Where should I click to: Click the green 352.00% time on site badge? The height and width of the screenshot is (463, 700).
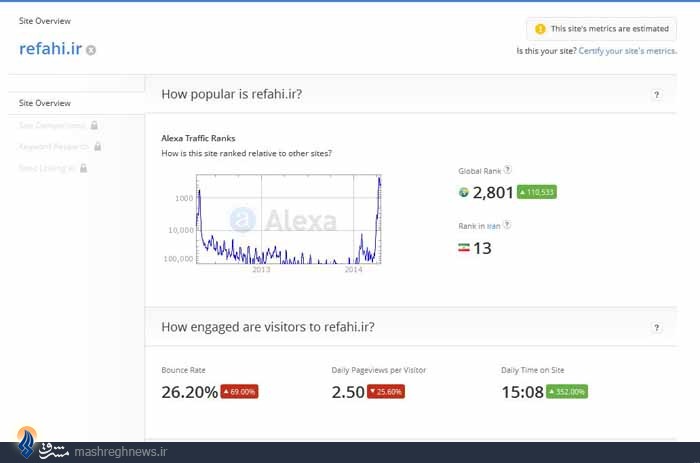coord(567,392)
